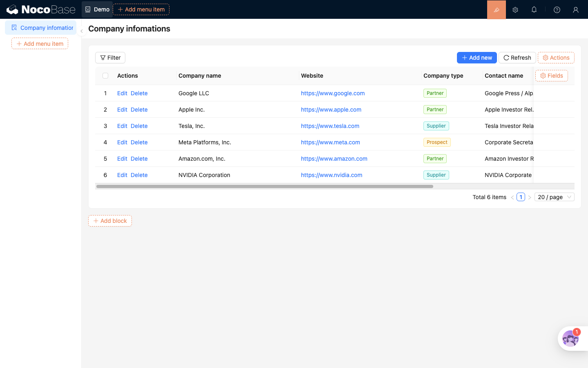Collapse the sidebar with the arrow handle
Image resolution: width=588 pixels, height=368 pixels.
(82, 31)
